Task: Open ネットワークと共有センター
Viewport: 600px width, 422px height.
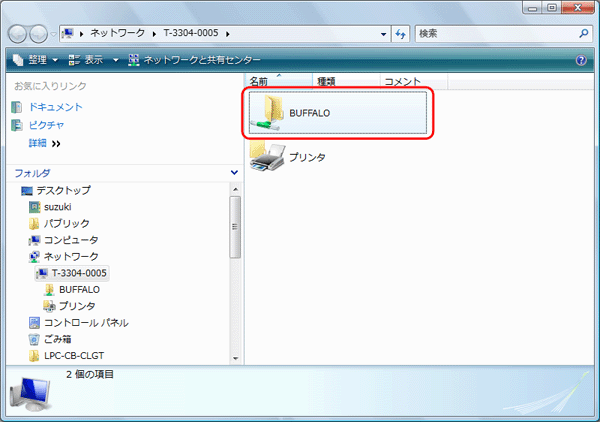Action: (195, 60)
